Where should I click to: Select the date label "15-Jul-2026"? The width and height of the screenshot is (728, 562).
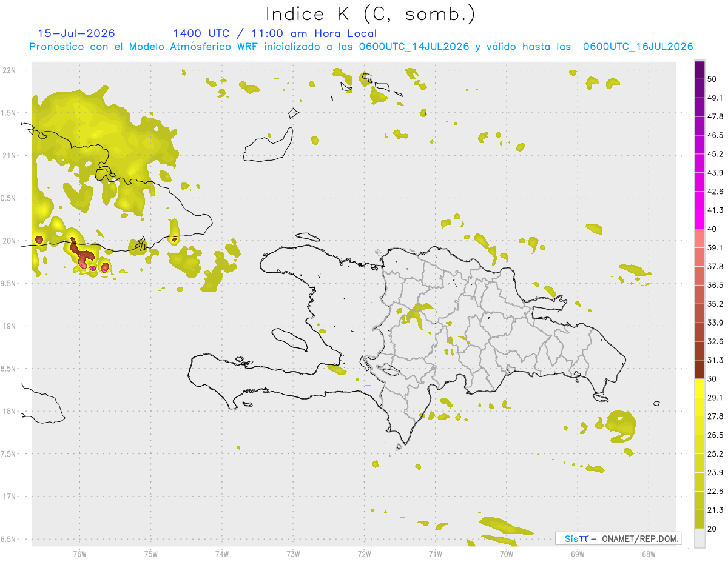pyautogui.click(x=76, y=33)
